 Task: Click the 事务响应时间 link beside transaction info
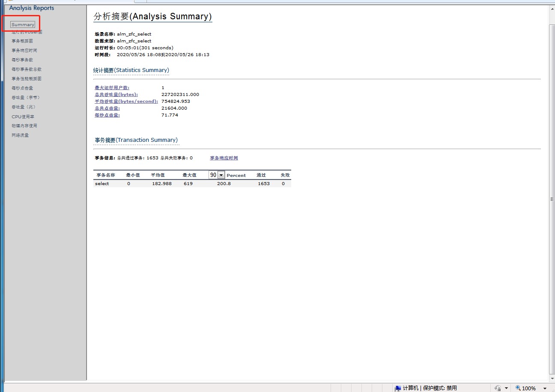[x=223, y=158]
